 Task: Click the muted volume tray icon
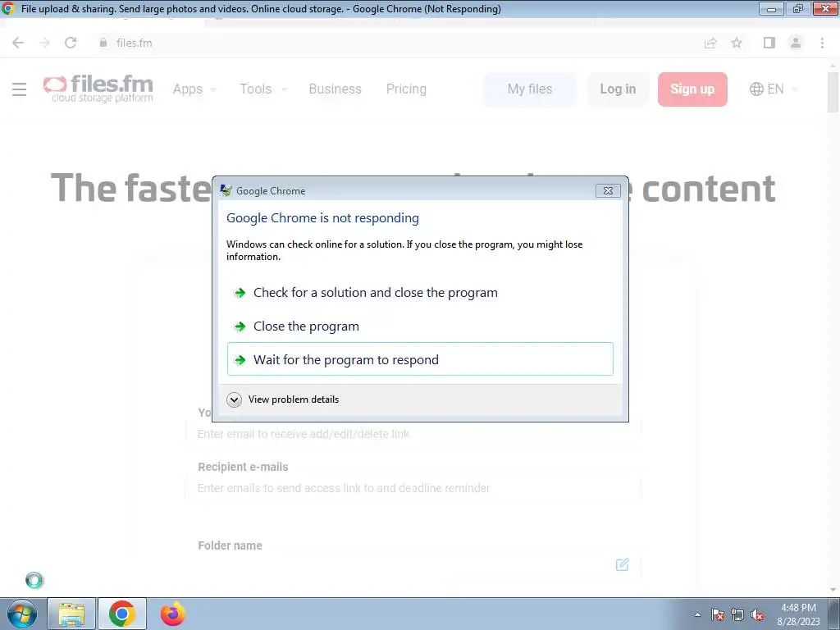coord(757,615)
